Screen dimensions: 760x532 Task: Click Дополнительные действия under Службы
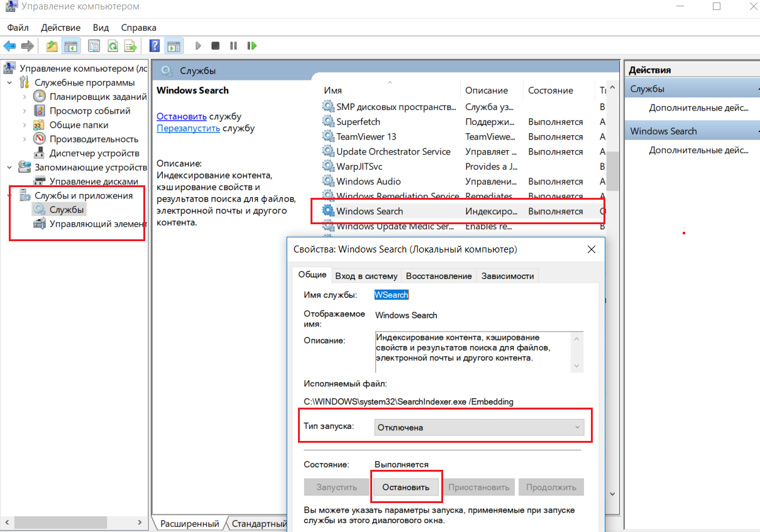click(x=699, y=107)
